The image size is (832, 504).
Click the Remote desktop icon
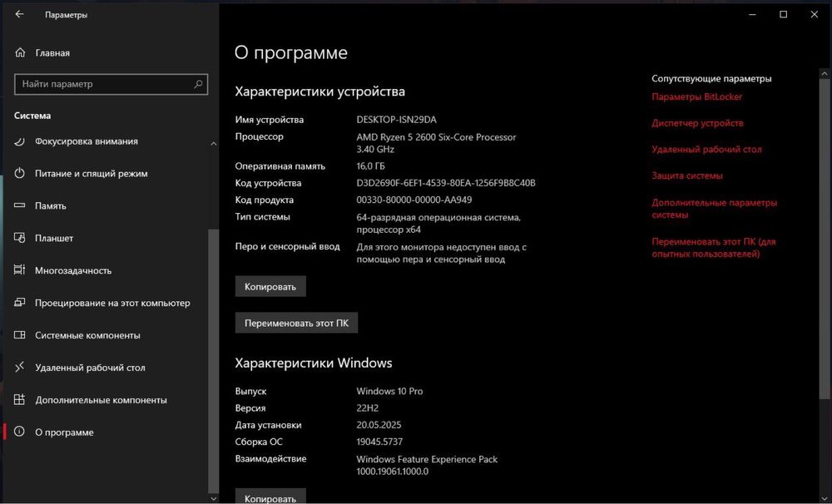tap(20, 367)
